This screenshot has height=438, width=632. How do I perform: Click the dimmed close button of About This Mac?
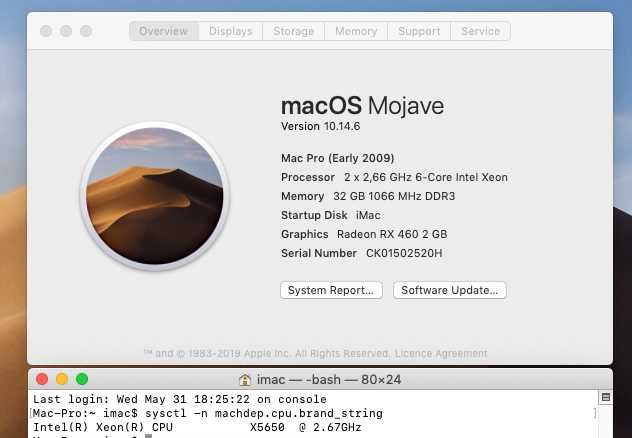[46, 31]
